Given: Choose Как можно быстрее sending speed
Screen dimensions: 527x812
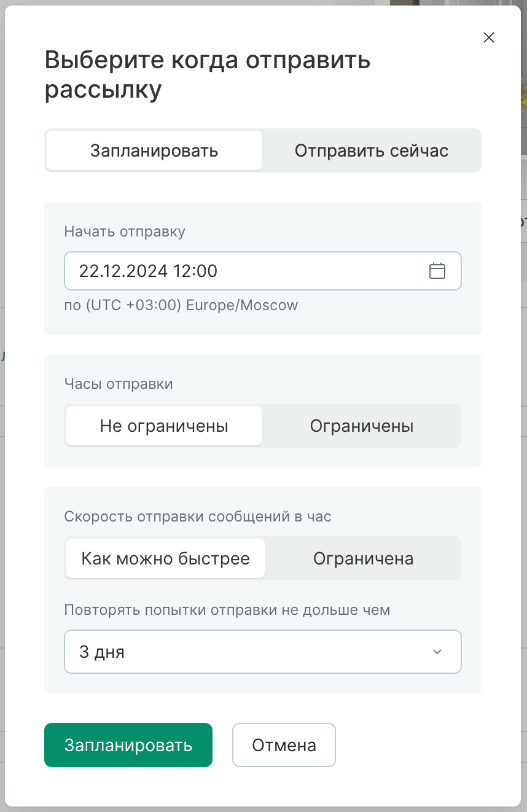Looking at the screenshot, I should click(165, 558).
